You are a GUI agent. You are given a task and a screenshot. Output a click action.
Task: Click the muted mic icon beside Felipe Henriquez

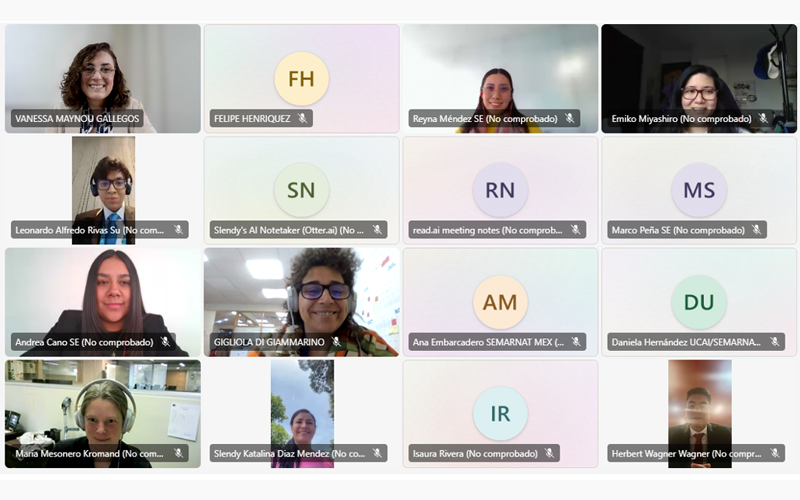point(303,118)
